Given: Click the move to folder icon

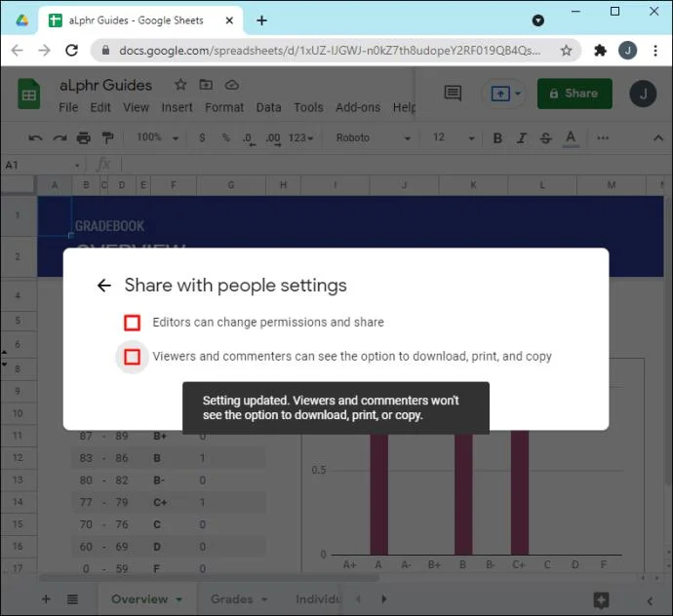Looking at the screenshot, I should [206, 85].
